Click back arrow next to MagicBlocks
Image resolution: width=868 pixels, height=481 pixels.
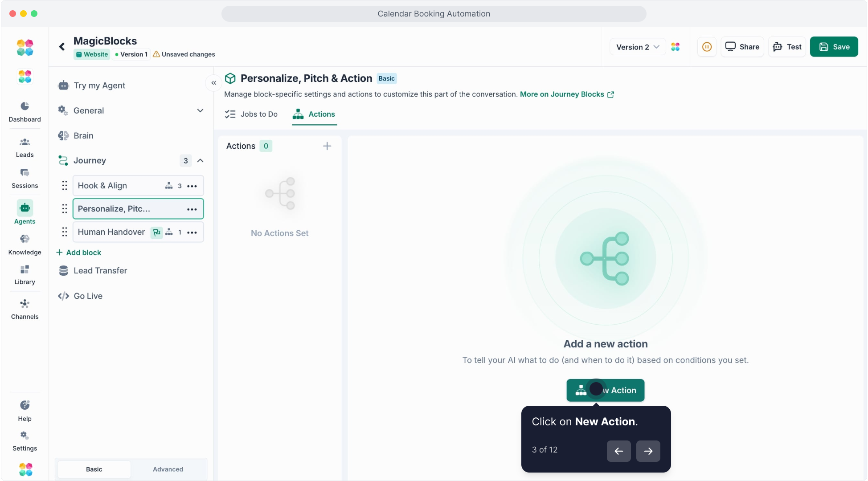(62, 47)
